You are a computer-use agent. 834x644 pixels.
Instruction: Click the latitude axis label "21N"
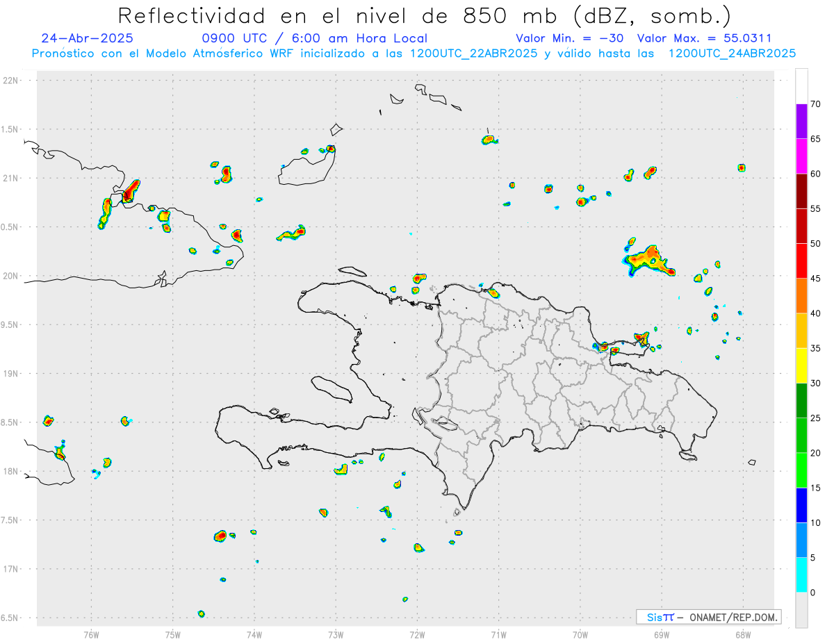(12, 179)
